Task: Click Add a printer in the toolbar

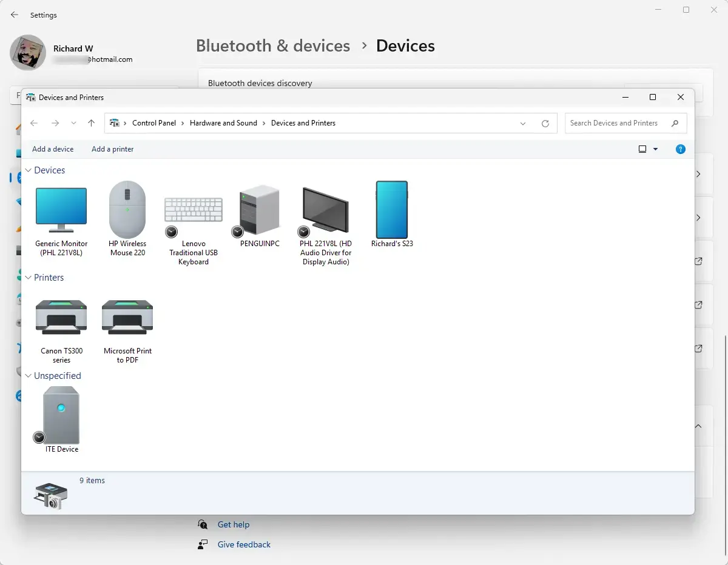Action: (112, 149)
